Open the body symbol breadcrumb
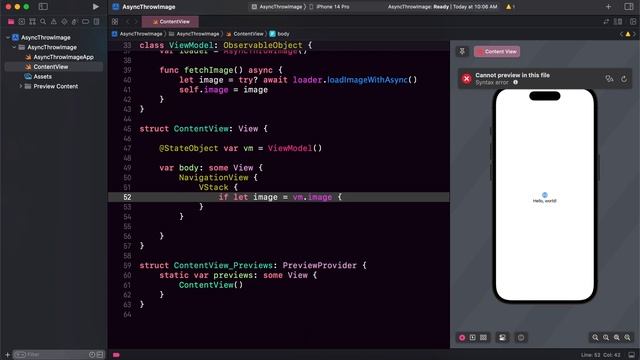Image resolution: width=640 pixels, height=360 pixels. pos(280,34)
